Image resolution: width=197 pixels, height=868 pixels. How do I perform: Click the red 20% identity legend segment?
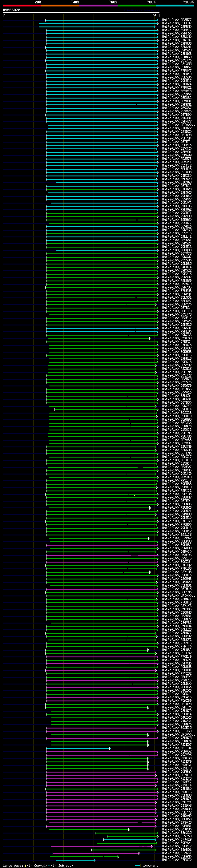22,6
